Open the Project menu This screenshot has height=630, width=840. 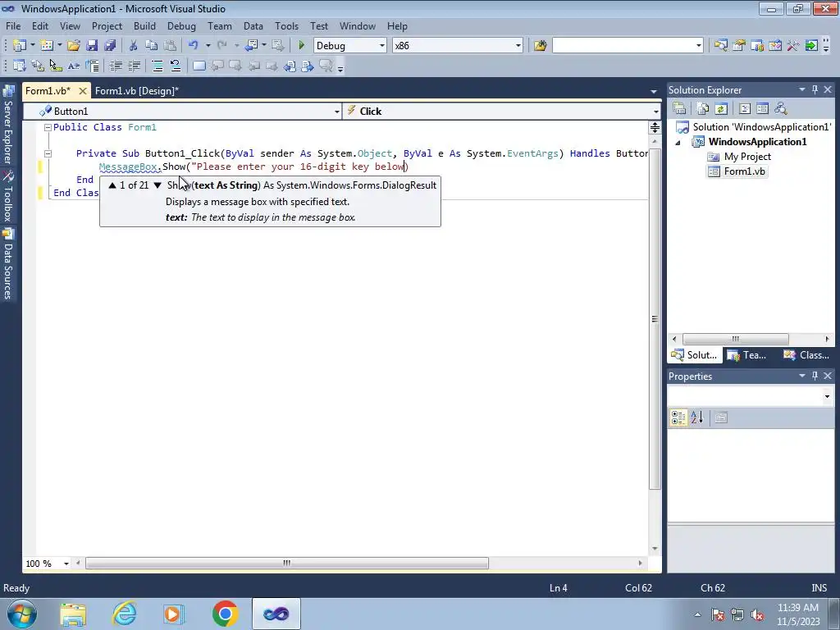click(107, 25)
